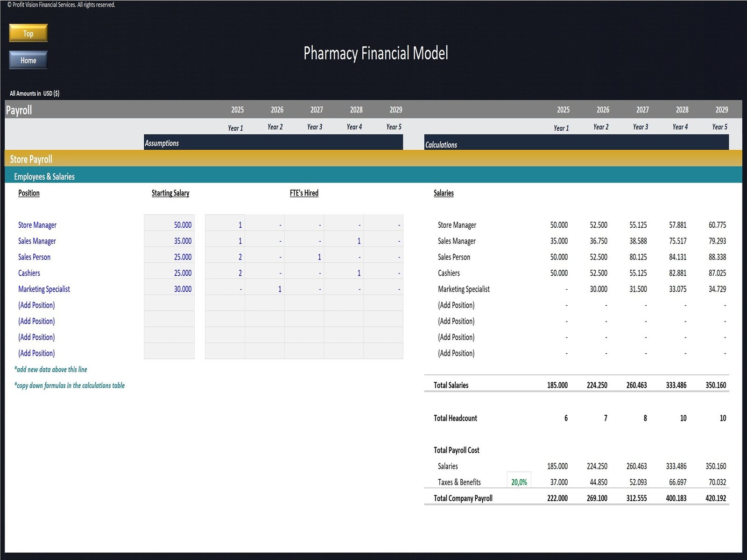Screen dimensions: 747x560
Task: Select Sales Manager starting salary field
Action: (x=169, y=241)
